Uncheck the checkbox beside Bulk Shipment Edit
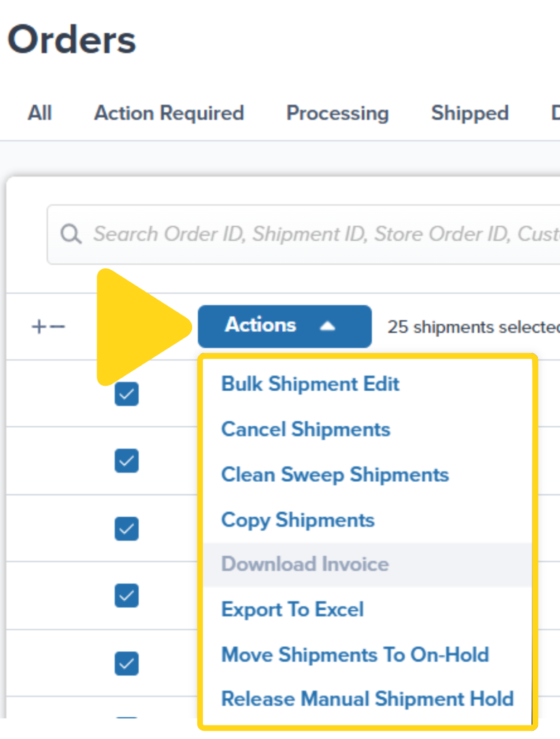 127,394
